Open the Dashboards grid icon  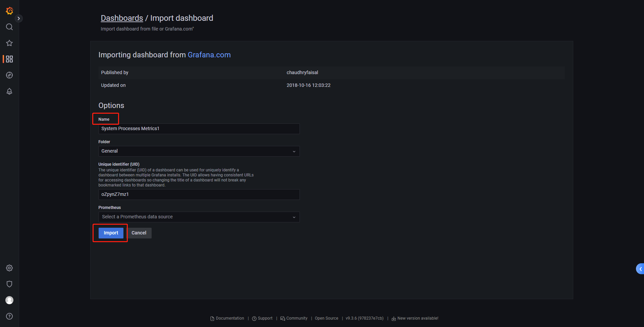[x=9, y=59]
